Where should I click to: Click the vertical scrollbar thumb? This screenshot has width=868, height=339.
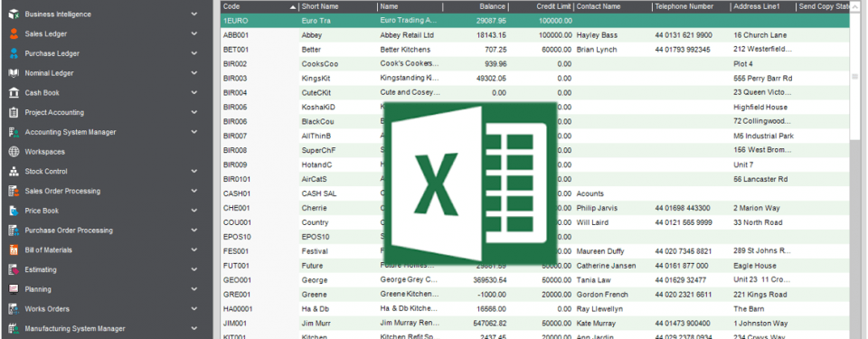[x=854, y=77]
